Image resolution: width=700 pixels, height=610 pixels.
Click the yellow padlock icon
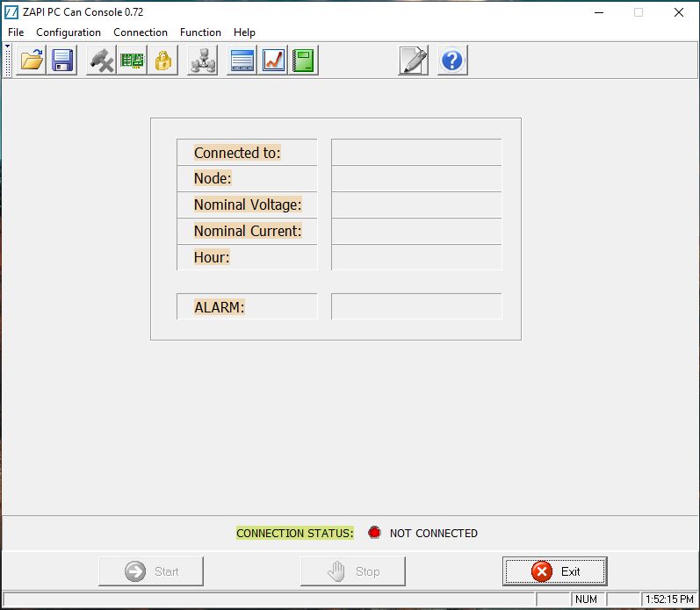coord(163,61)
